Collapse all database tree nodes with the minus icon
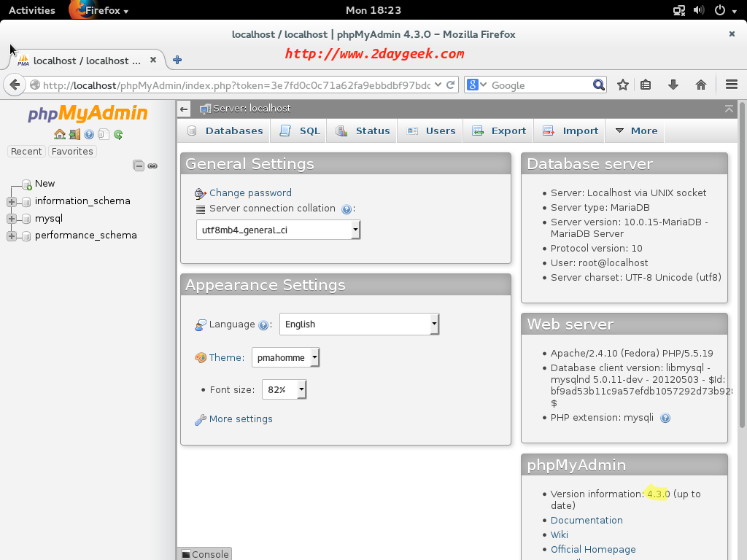The image size is (747, 560). 139,166
